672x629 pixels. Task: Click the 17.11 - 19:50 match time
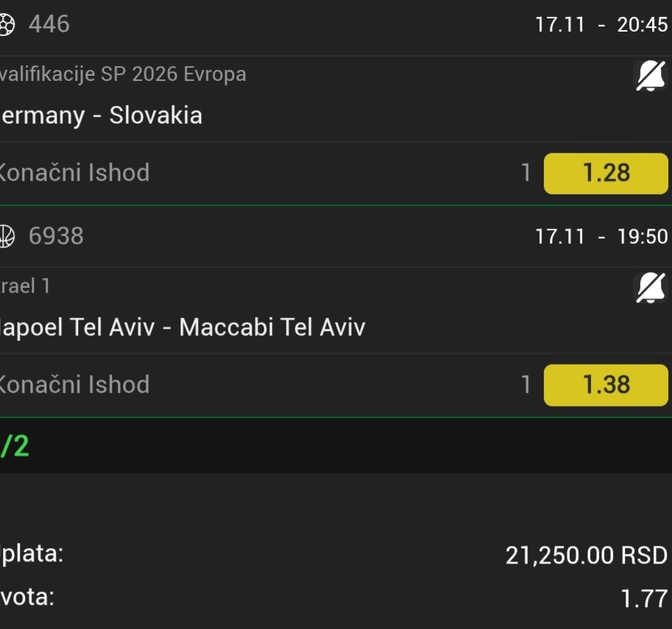pos(601,236)
